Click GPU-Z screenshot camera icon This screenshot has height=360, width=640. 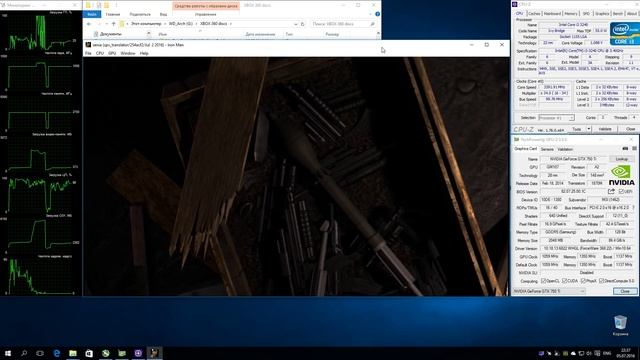click(625, 149)
